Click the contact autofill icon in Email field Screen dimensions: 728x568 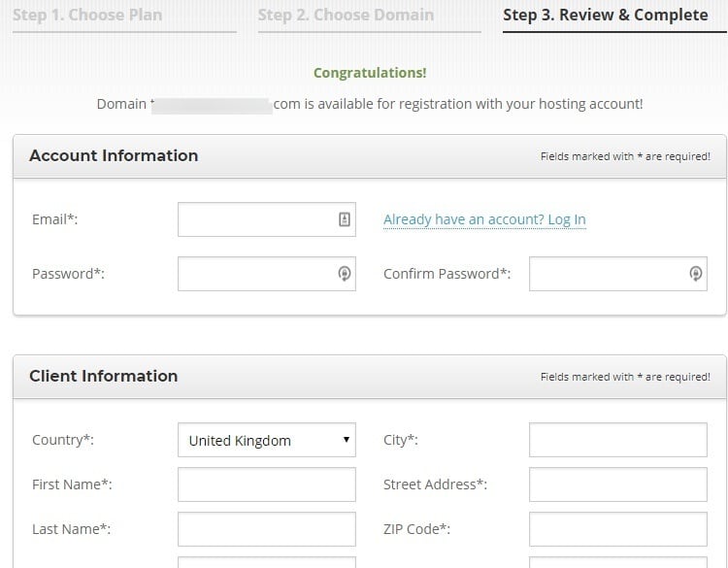344,219
